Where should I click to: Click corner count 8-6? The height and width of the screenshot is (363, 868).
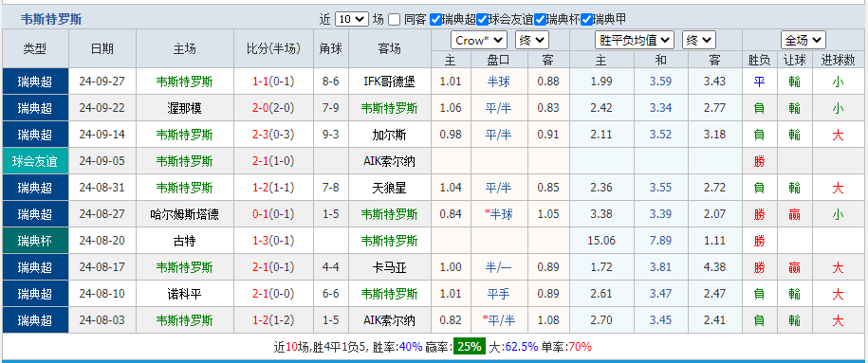(331, 82)
